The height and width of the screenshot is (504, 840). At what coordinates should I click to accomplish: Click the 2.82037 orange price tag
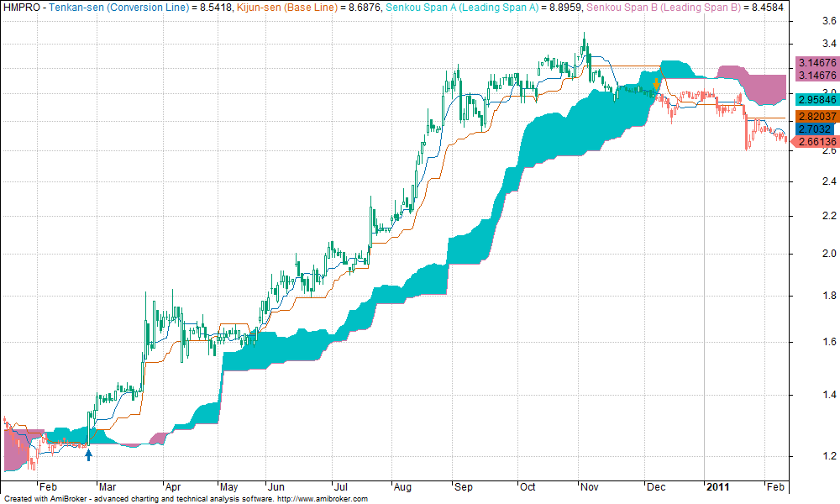coord(816,116)
